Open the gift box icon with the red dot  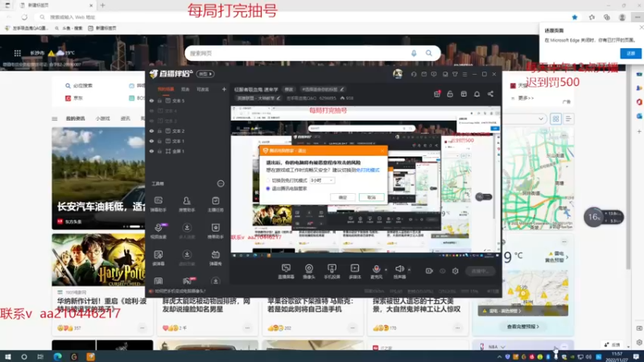437,94
